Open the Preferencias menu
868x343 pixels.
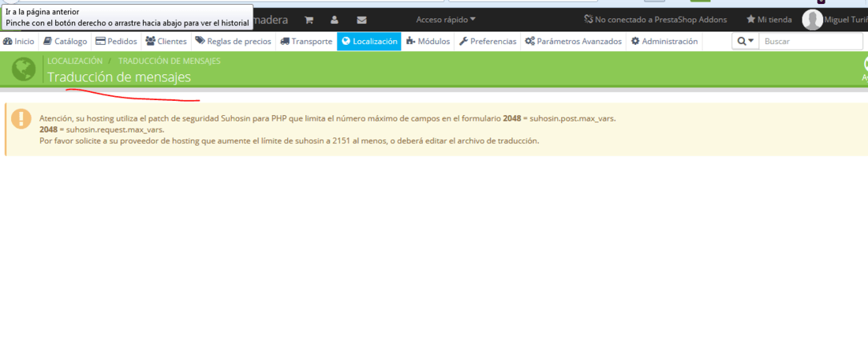(488, 41)
